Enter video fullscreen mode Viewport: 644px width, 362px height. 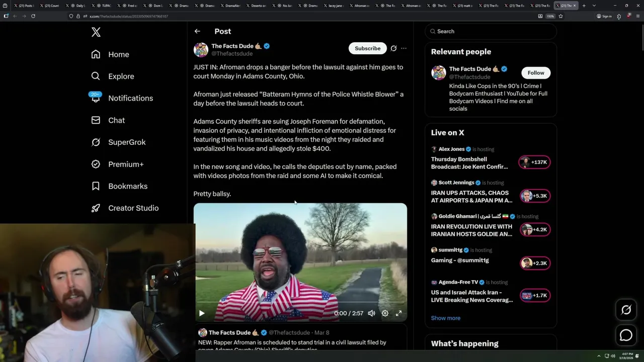398,313
